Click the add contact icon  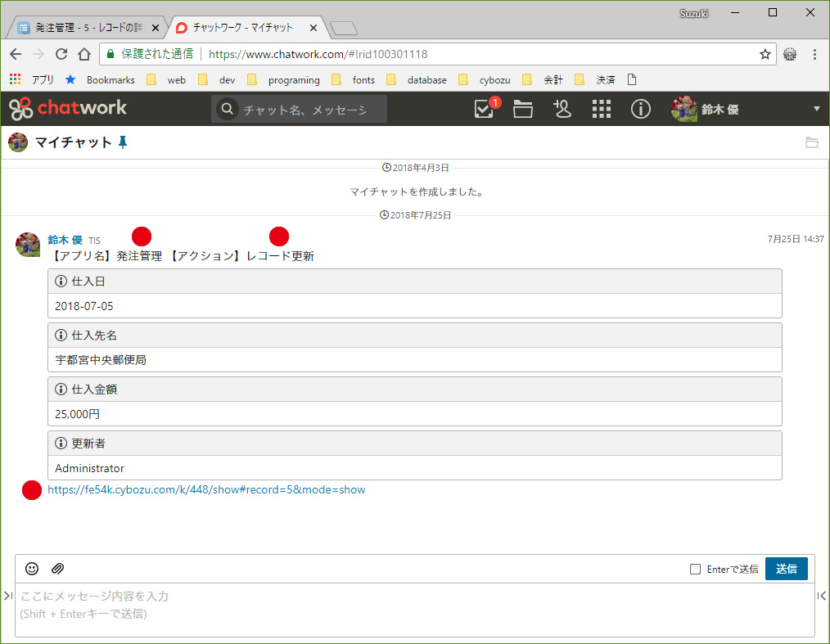coord(562,109)
